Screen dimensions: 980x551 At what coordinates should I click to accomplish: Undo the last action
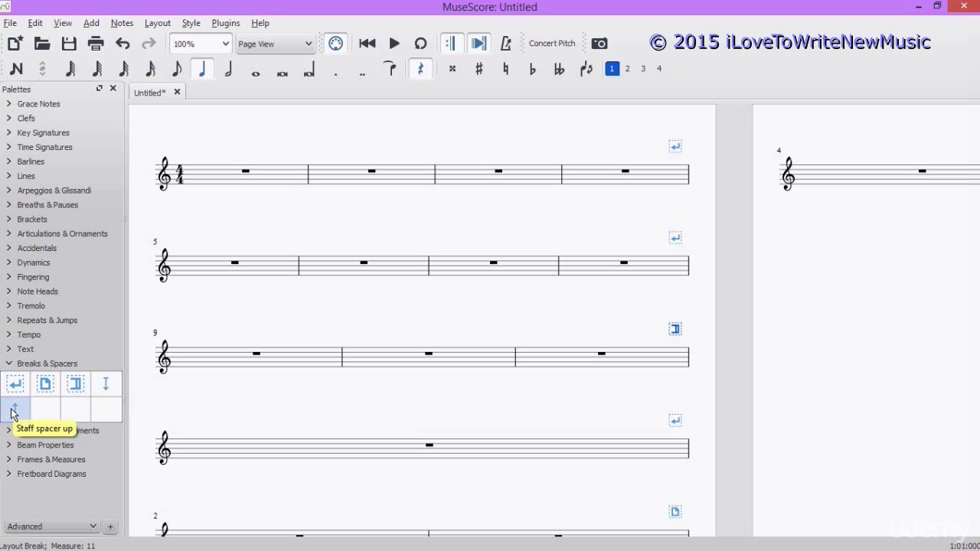122,44
